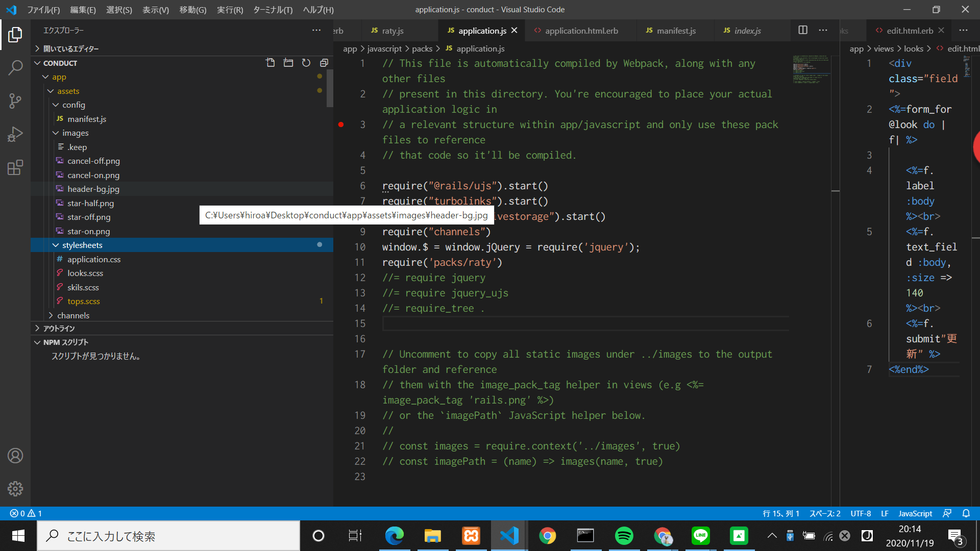
Task: Open the Search panel
Action: (x=15, y=67)
